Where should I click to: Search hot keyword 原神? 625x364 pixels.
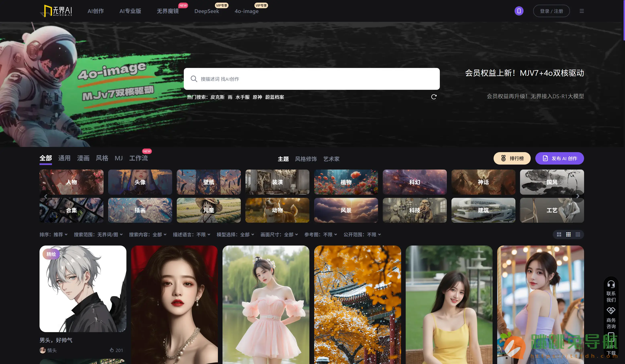(x=257, y=97)
